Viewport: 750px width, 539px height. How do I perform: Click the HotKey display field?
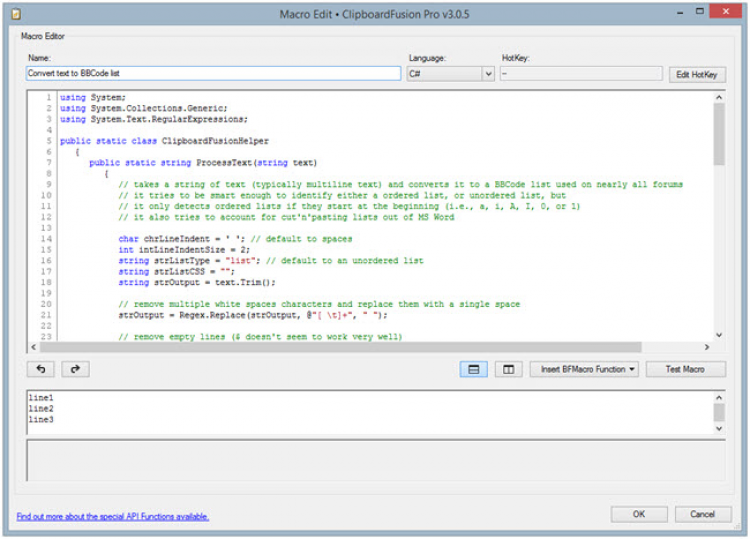(581, 74)
